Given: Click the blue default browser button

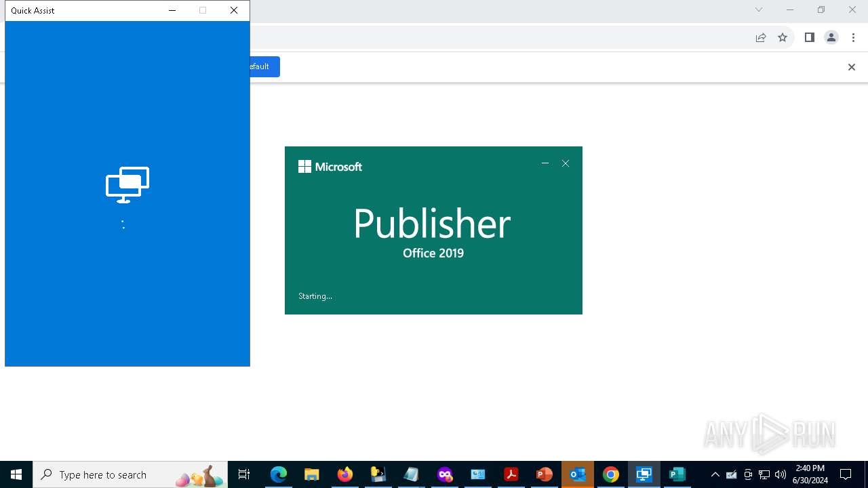Looking at the screenshot, I should point(264,66).
